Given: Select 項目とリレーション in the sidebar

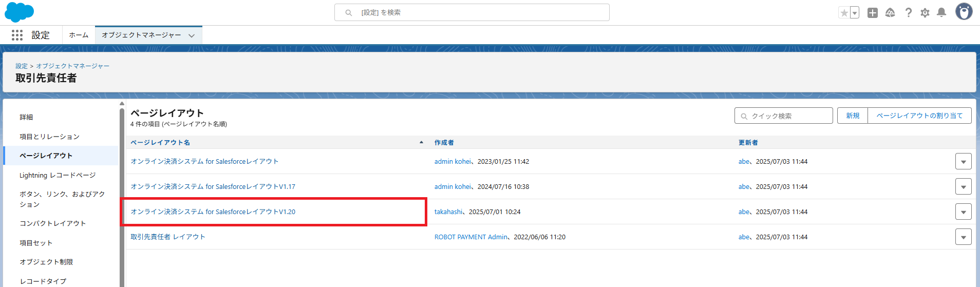Looking at the screenshot, I should [x=49, y=137].
